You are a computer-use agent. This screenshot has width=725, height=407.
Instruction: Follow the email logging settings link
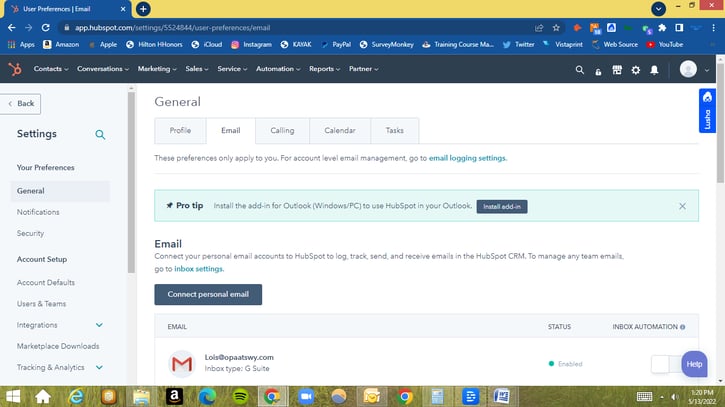467,158
